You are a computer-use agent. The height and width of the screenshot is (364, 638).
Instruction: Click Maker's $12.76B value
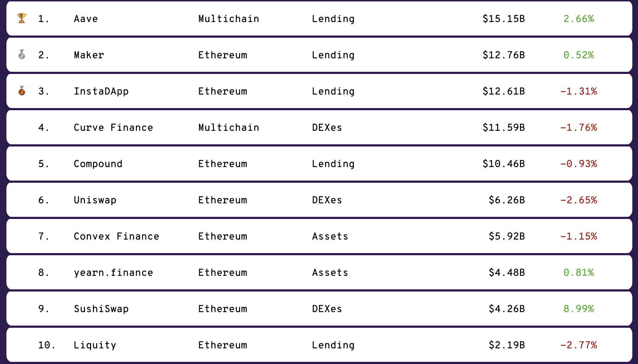point(504,55)
